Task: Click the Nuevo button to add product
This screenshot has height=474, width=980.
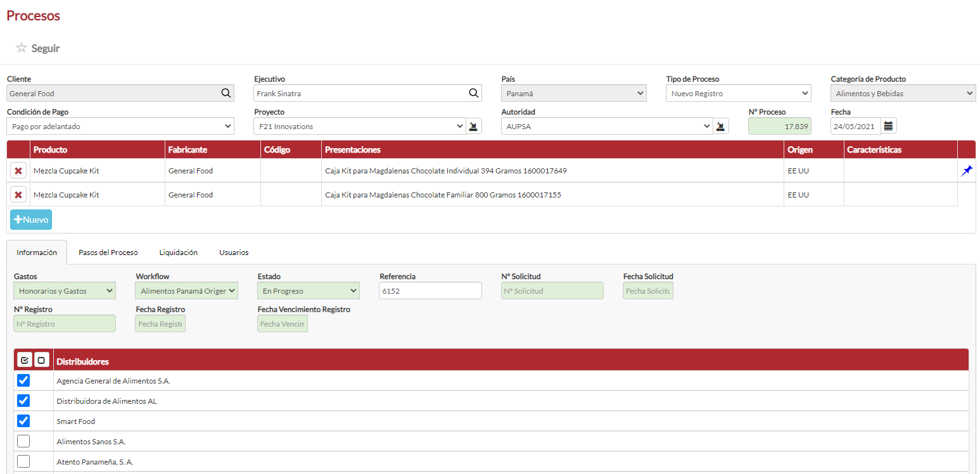Action: (31, 220)
